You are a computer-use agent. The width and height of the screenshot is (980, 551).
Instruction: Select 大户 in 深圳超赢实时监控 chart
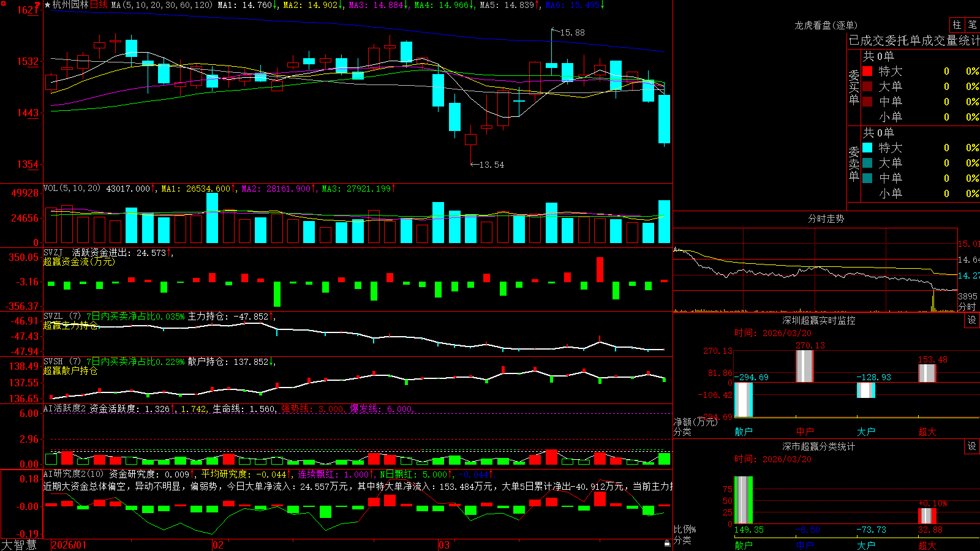[x=866, y=432]
